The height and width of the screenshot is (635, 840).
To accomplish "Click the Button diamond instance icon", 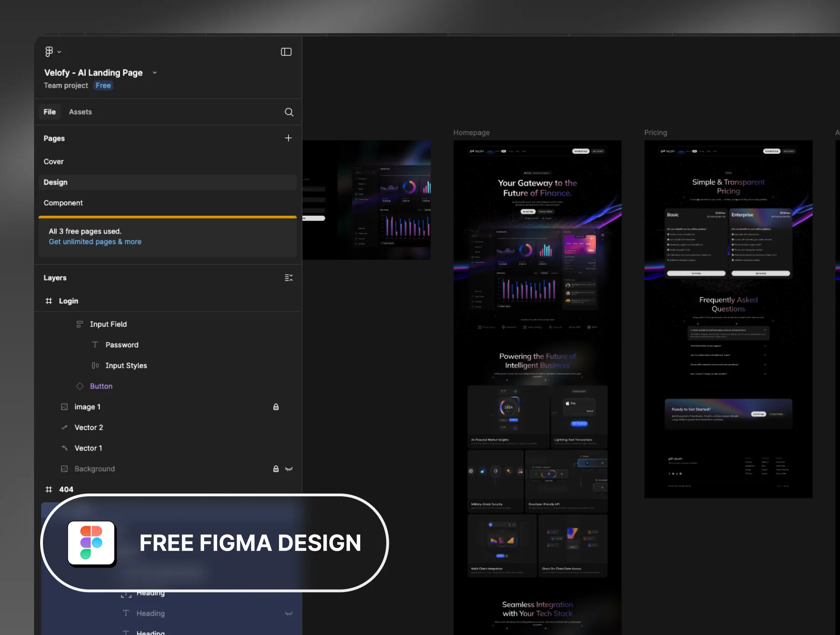I will 80,386.
